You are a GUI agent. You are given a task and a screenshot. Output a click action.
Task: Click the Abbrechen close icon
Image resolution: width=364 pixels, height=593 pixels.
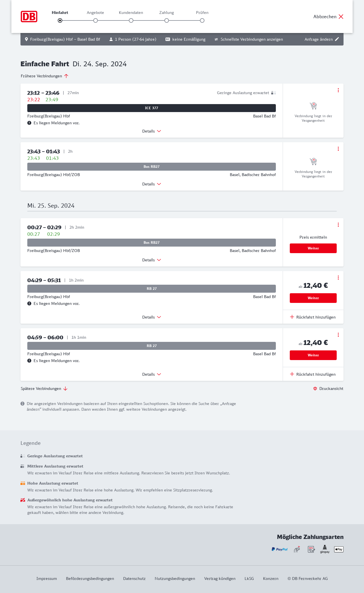(x=341, y=16)
